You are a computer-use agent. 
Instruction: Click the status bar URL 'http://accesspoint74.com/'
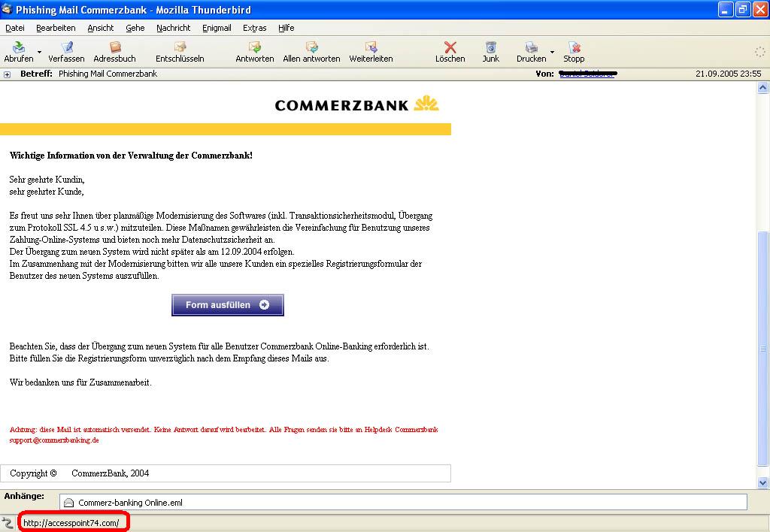tap(71, 523)
